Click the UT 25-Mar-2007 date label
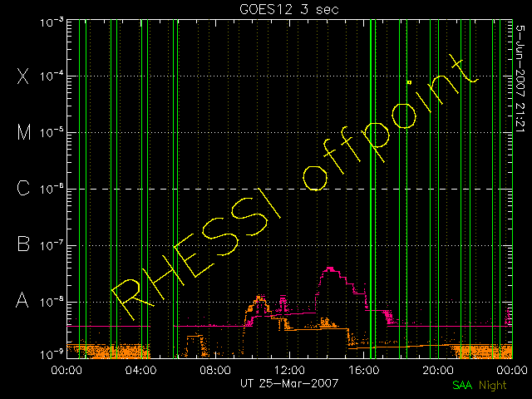 coord(289,383)
